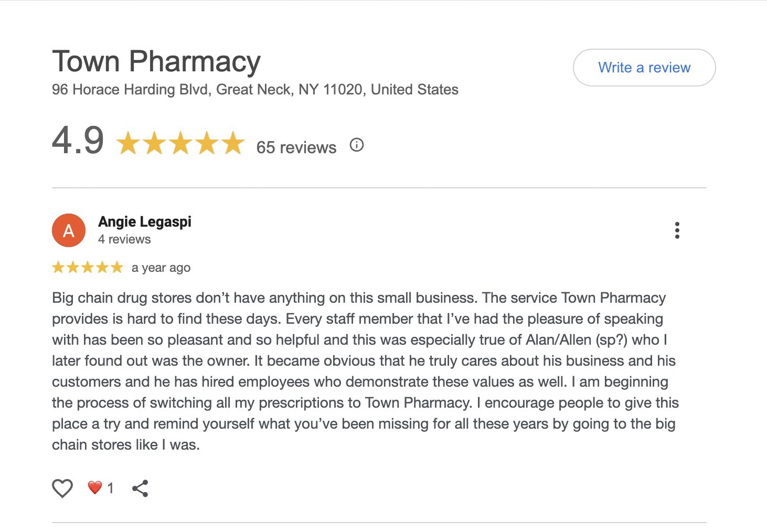Click the 4 reviews text under reviewer name
This screenshot has width=767, height=532.
pyautogui.click(x=124, y=239)
